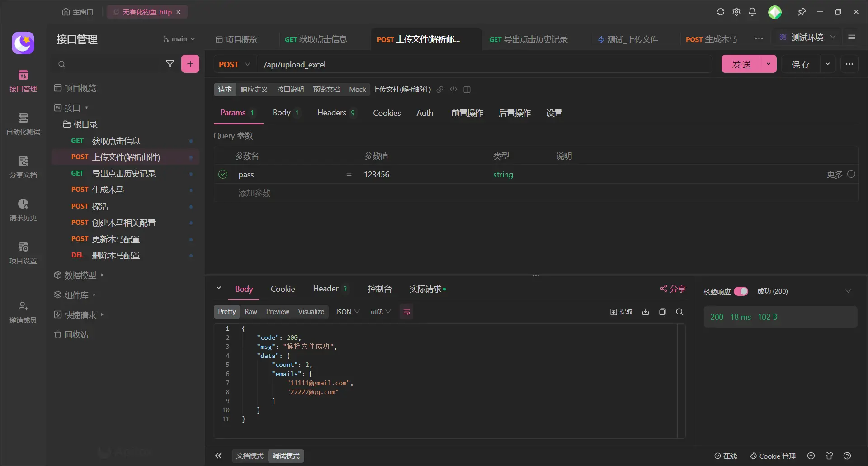Open the main branch dropdown
This screenshot has height=466, width=868.
[x=179, y=39]
